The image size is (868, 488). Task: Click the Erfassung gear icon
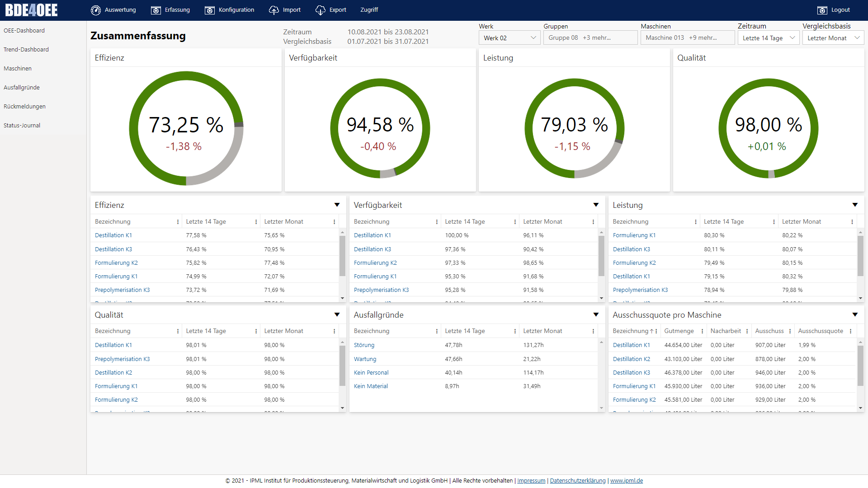156,10
